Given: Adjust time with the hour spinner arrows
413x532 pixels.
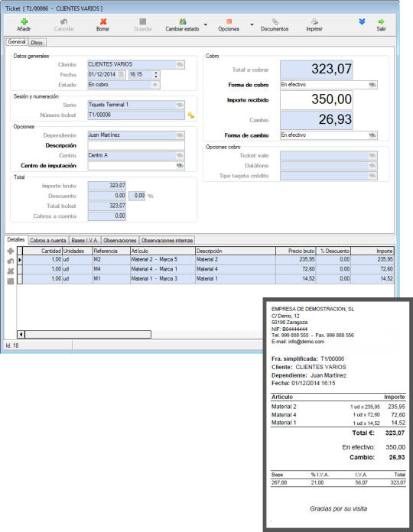Looking at the screenshot, I should (156, 74).
